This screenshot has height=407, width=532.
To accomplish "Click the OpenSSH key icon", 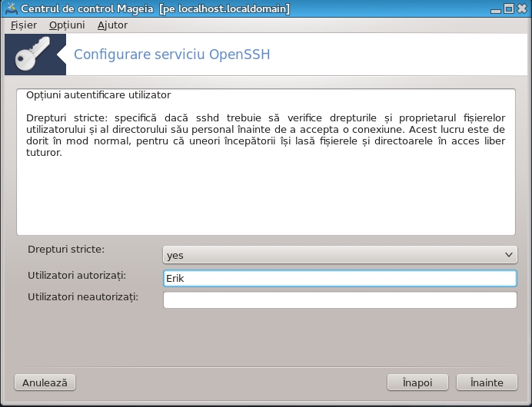I will point(32,54).
